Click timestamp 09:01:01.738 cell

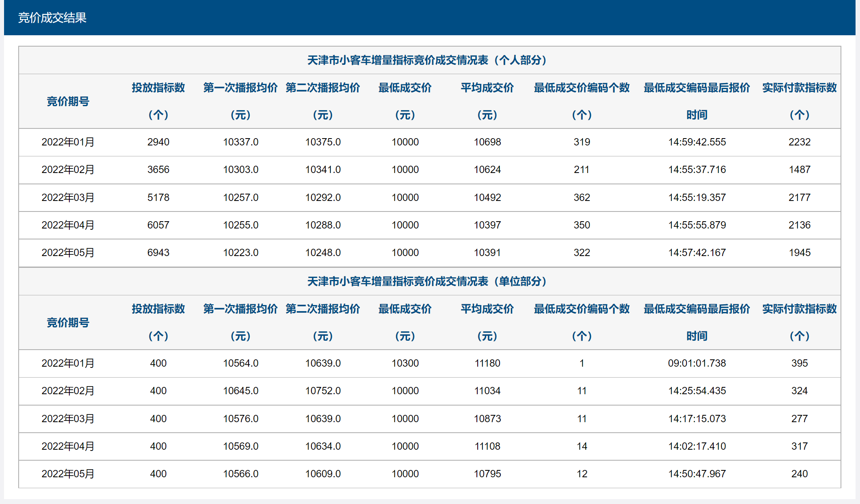coord(697,363)
